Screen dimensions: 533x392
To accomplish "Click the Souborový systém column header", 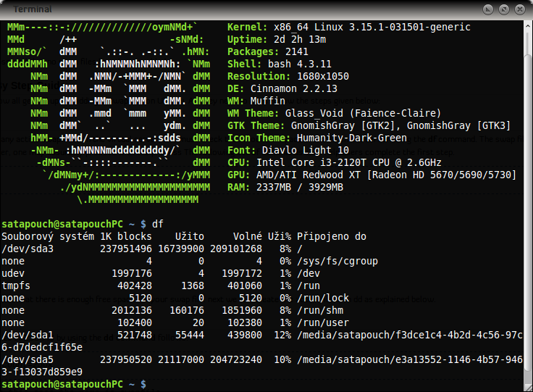I will coord(48,236).
